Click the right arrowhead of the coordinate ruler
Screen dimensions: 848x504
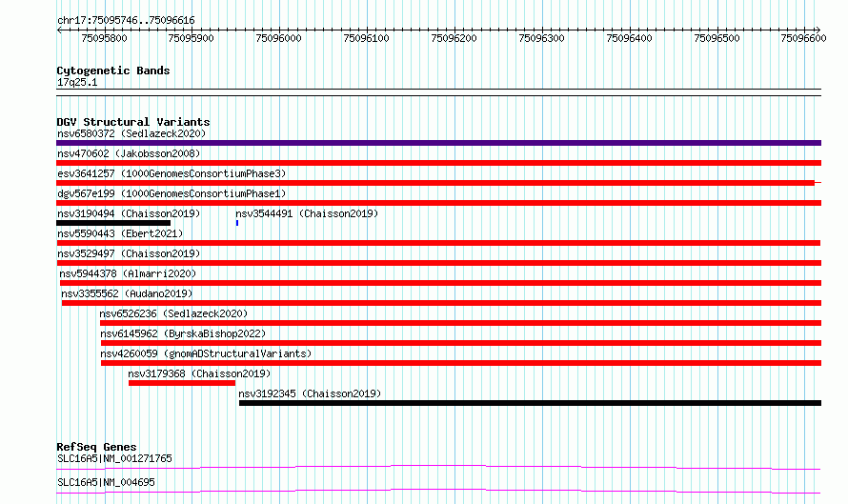coord(818,30)
